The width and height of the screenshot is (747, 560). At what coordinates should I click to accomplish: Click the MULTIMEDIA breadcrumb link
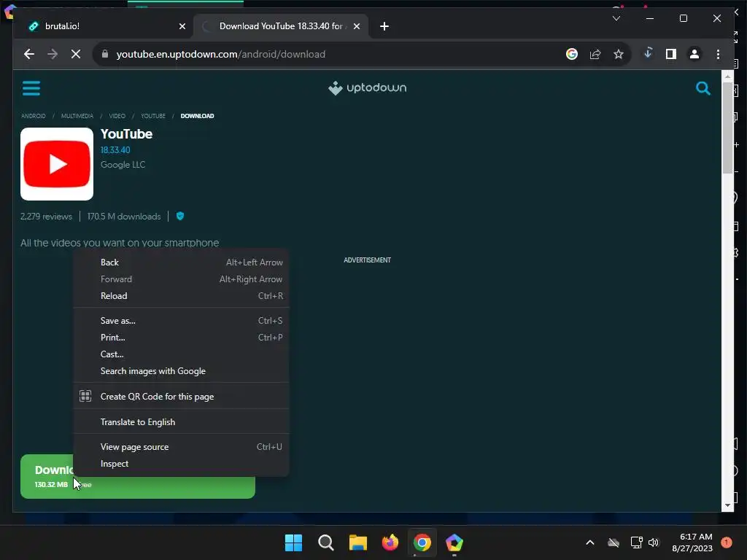click(x=77, y=116)
